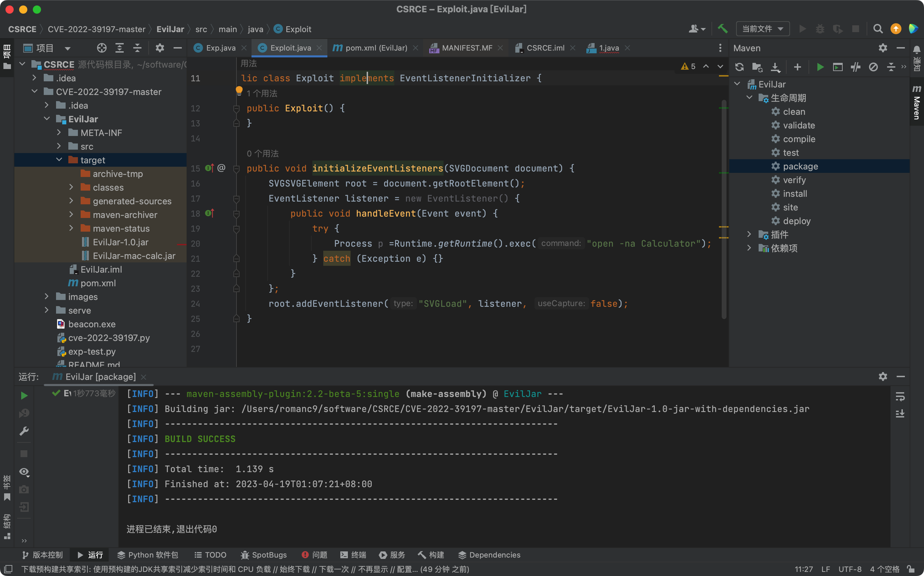Image resolution: width=924 pixels, height=576 pixels.
Task: Run the selected Maven build
Action: [x=820, y=67]
